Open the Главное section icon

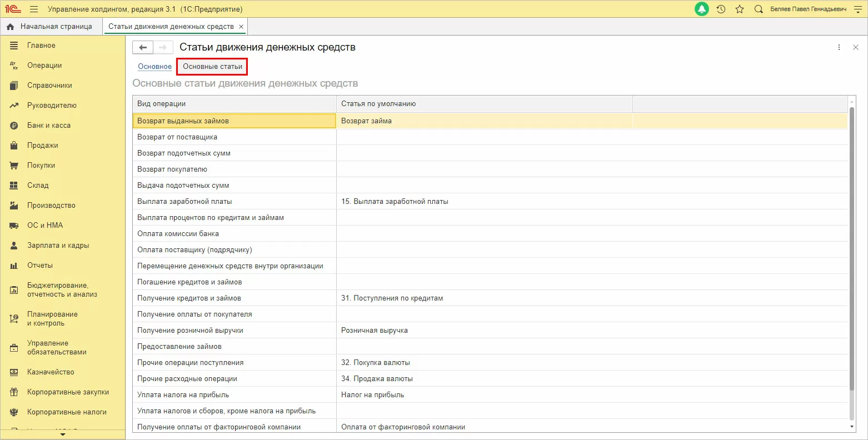tap(14, 46)
